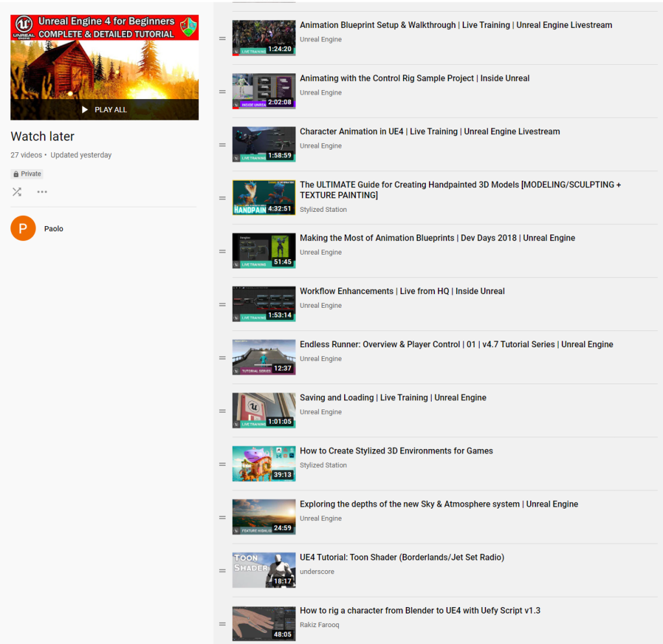
Task: Select drag handle for Endless Runner video
Action: coord(222,358)
